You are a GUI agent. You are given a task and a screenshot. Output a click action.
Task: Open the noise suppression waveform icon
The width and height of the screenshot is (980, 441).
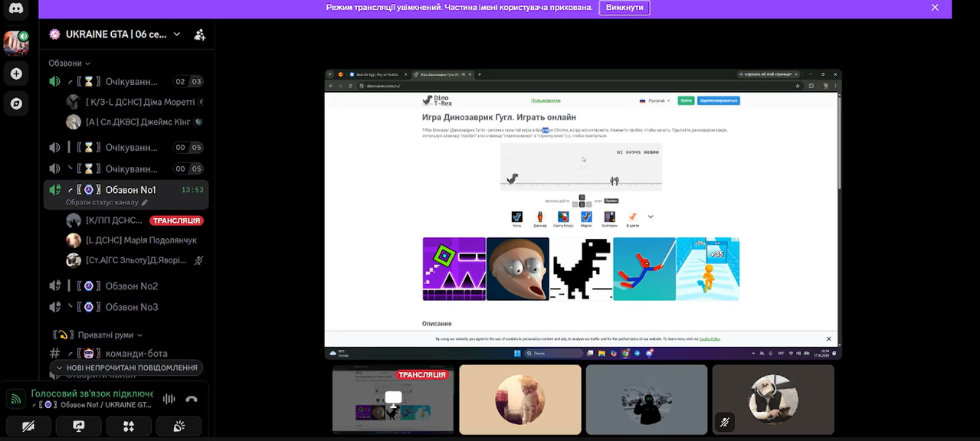click(169, 399)
